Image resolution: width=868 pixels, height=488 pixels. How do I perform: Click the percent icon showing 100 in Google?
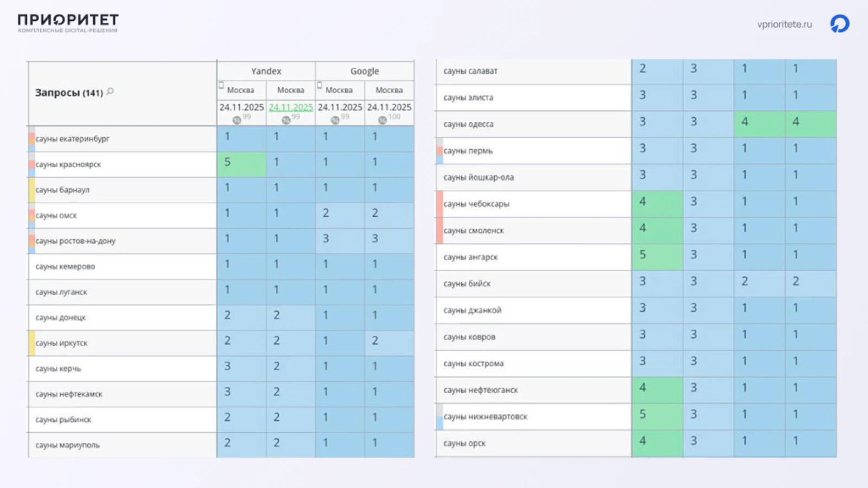click(382, 120)
